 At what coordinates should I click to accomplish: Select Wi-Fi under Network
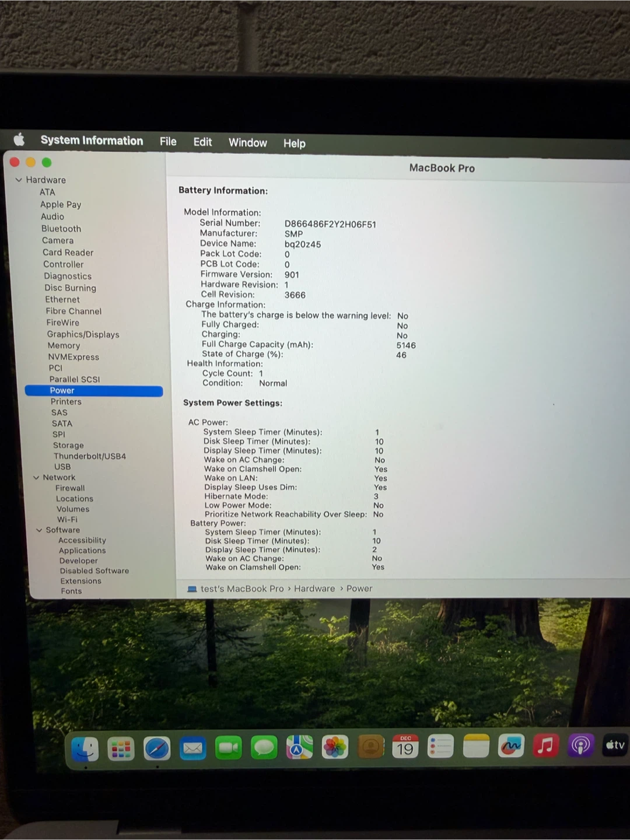pos(67,520)
